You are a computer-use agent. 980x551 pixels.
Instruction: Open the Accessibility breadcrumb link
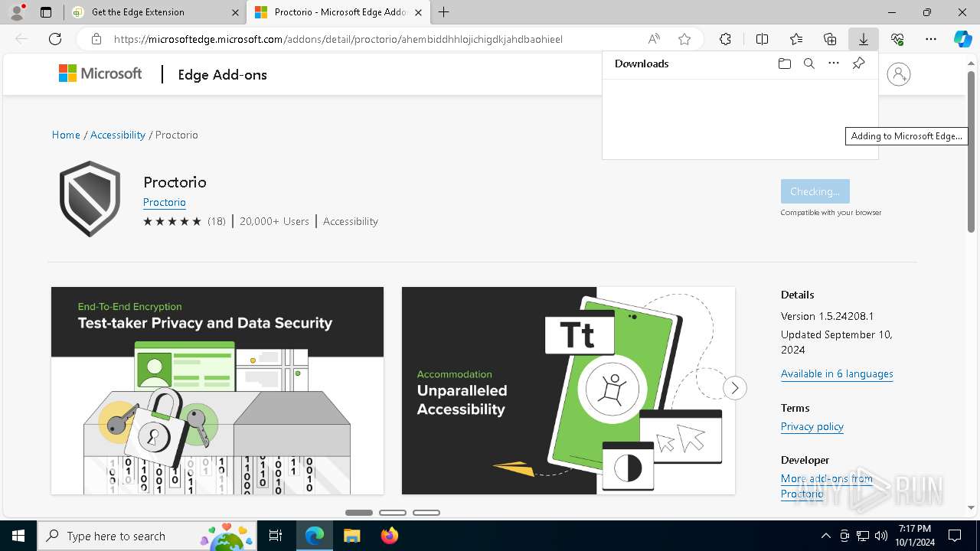point(118,135)
